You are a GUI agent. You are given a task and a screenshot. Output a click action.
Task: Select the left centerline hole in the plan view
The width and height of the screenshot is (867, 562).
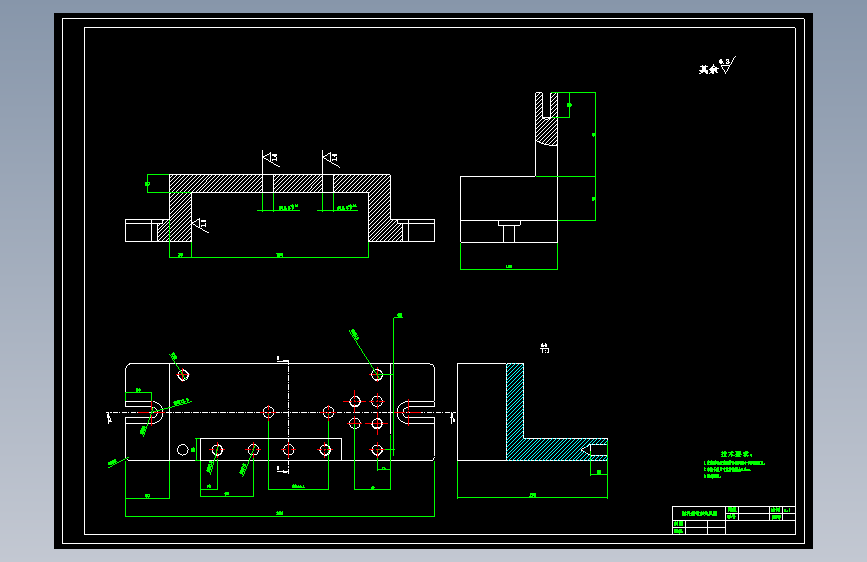[268, 412]
